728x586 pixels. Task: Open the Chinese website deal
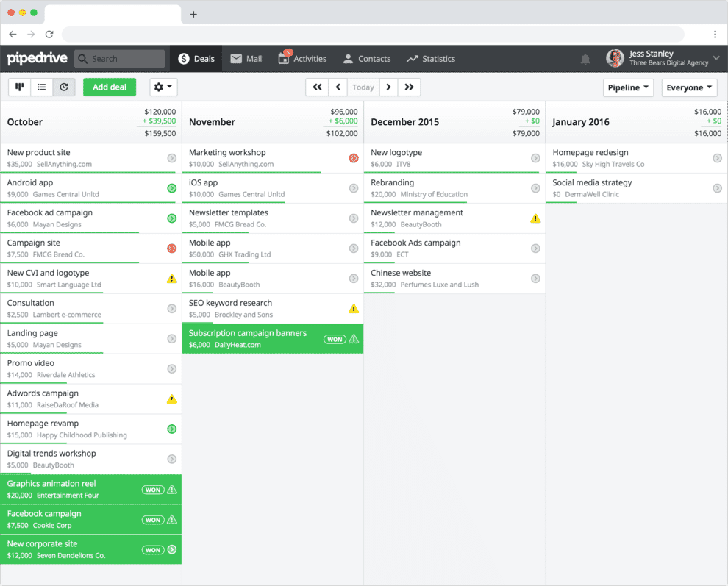click(454, 279)
